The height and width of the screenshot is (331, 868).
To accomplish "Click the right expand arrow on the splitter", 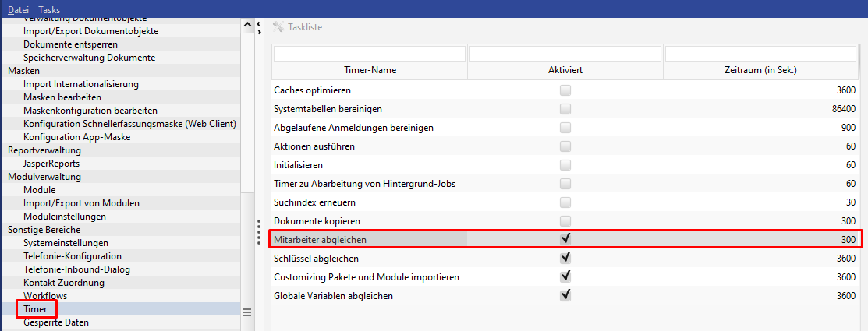I will point(259,33).
